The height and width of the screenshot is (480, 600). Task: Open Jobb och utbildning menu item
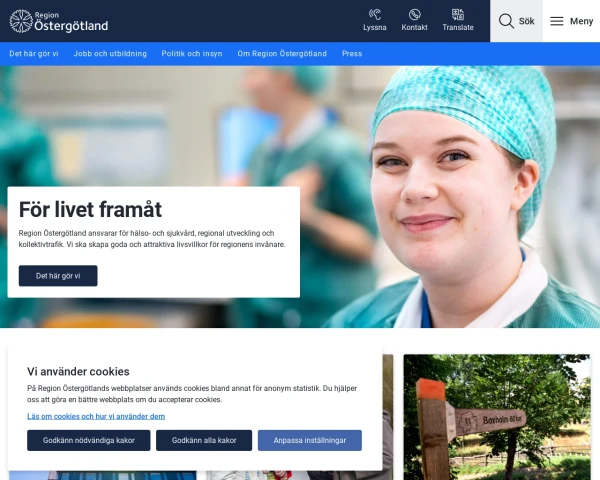click(110, 54)
